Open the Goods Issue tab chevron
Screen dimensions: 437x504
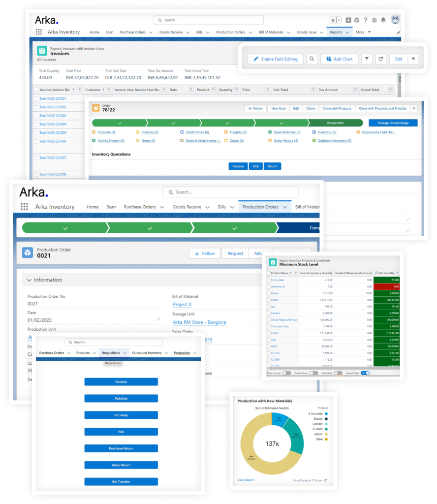tap(321, 32)
